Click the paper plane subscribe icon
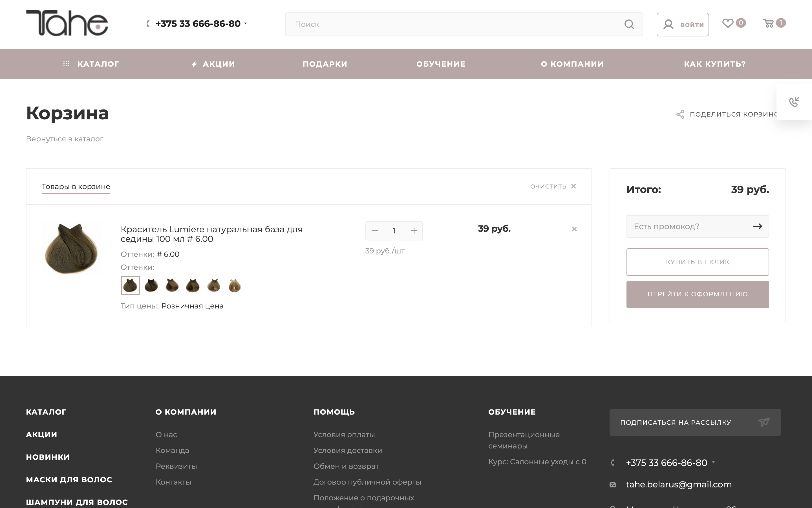This screenshot has width=812, height=508. [x=763, y=422]
